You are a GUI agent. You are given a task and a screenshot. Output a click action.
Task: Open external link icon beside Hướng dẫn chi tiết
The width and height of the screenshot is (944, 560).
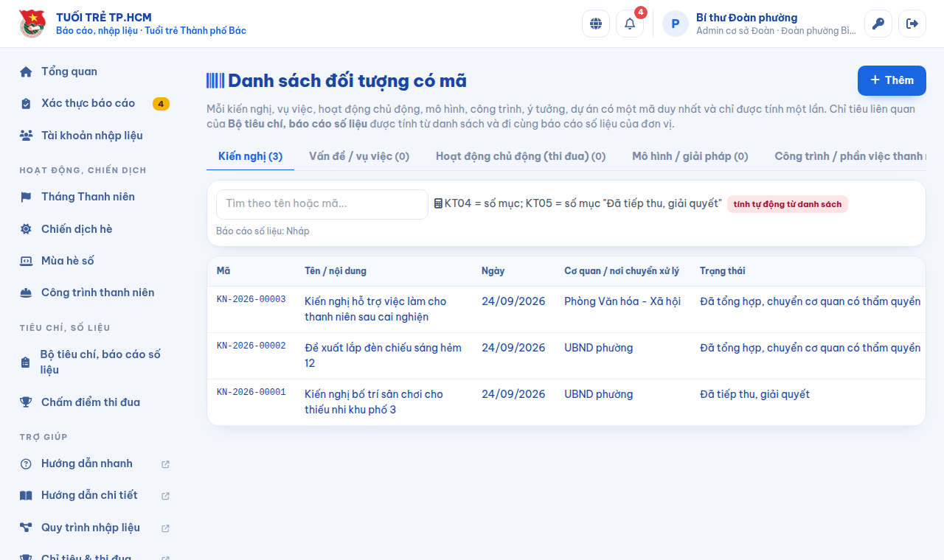coord(165,496)
